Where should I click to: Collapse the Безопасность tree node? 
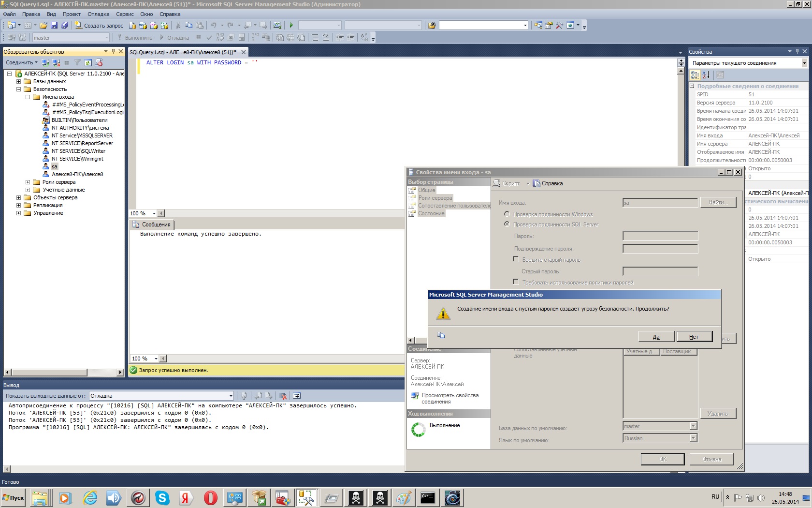pos(18,89)
